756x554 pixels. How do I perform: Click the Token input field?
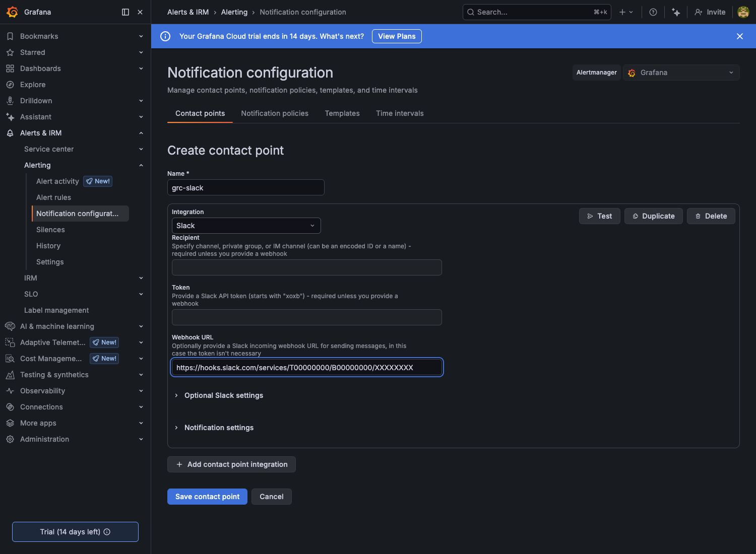307,317
